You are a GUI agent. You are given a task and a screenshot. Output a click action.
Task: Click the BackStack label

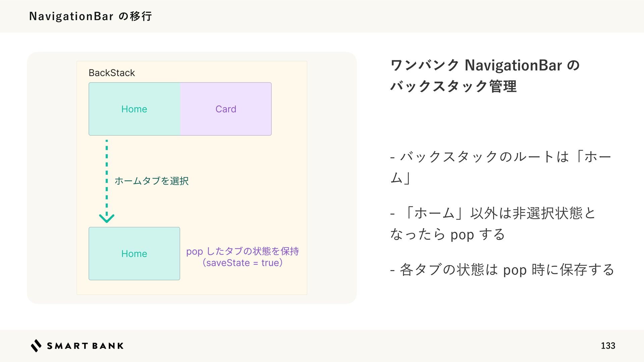click(x=112, y=73)
